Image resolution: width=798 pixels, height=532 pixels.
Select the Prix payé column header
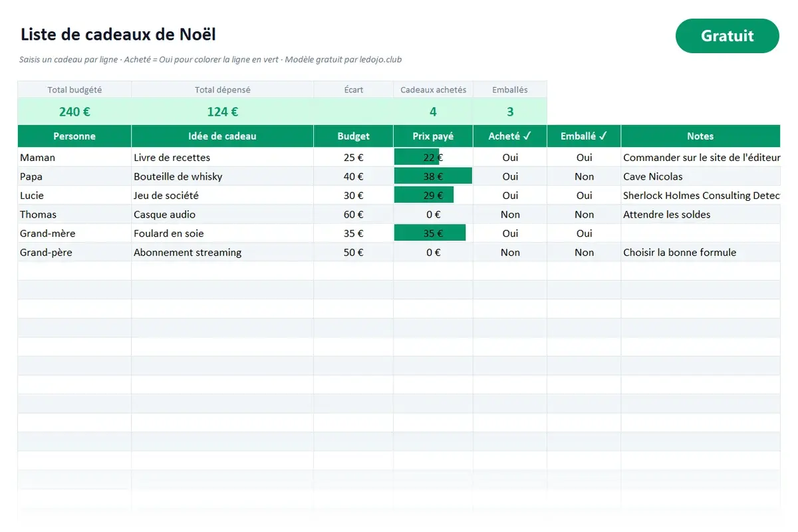pyautogui.click(x=433, y=136)
